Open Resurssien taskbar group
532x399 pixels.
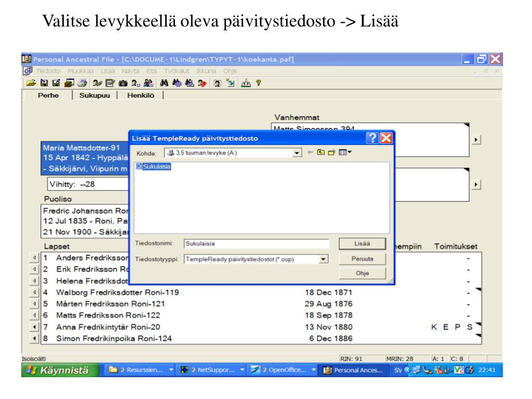[x=140, y=370]
